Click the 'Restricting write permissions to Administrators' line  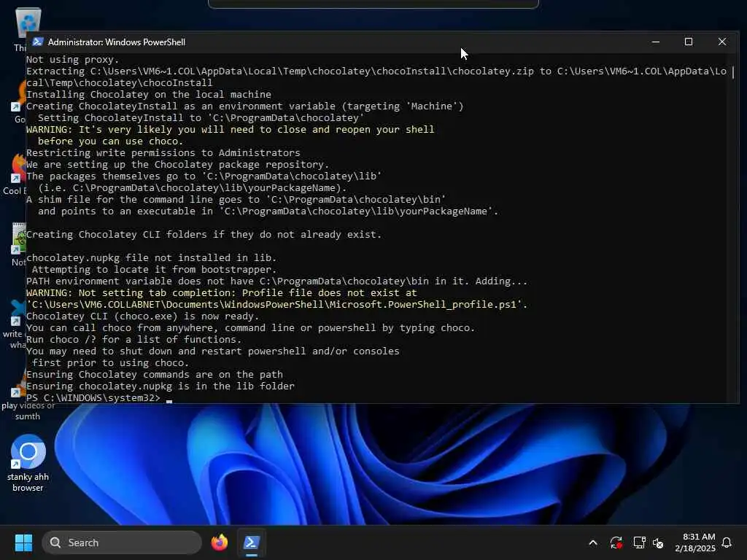tap(163, 153)
